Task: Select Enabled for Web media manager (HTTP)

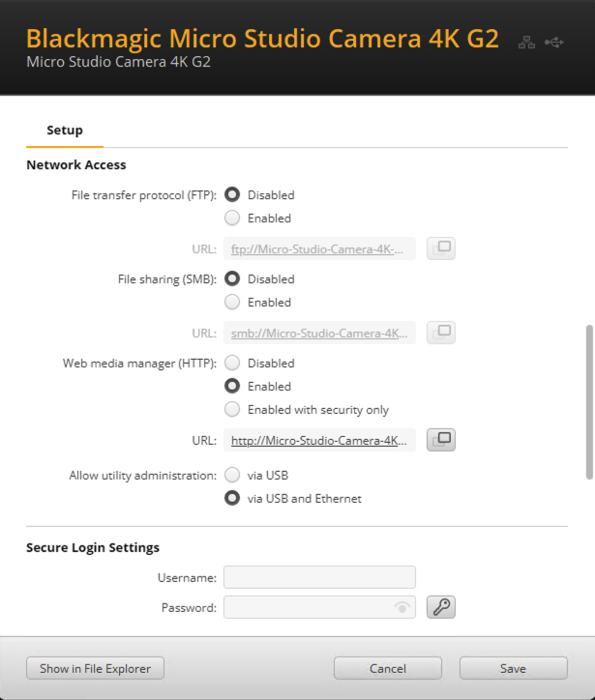Action: [x=232, y=386]
